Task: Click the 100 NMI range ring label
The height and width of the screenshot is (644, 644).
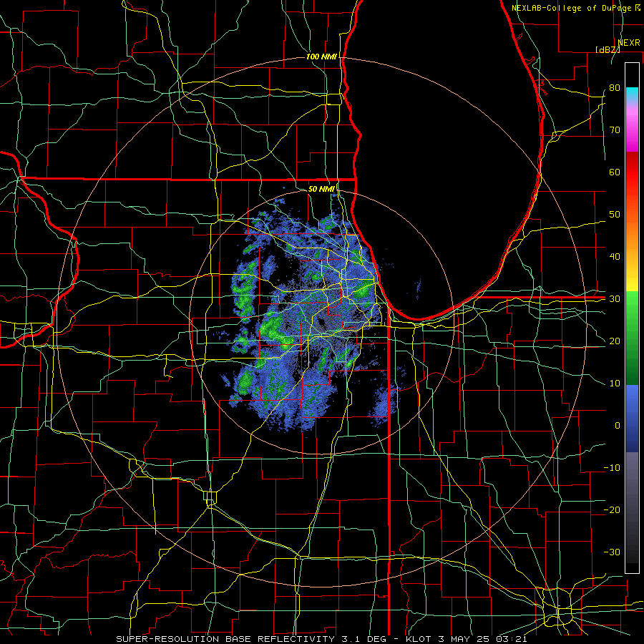Action: [321, 57]
